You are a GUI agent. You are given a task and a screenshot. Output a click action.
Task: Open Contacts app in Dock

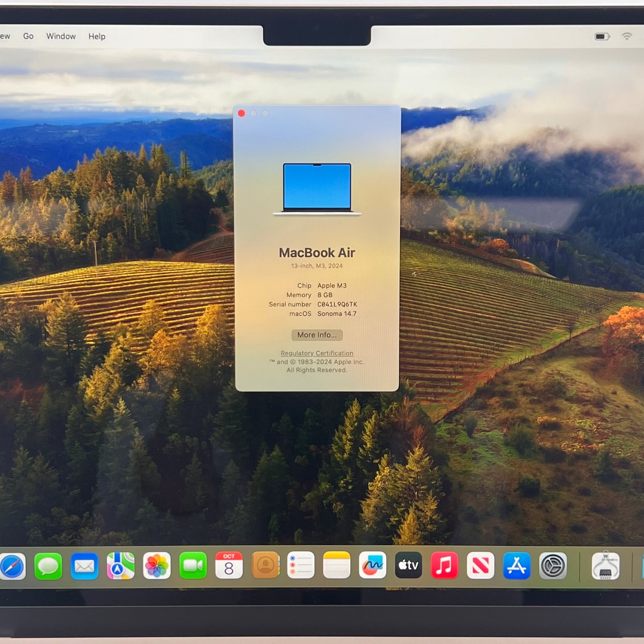[265, 565]
